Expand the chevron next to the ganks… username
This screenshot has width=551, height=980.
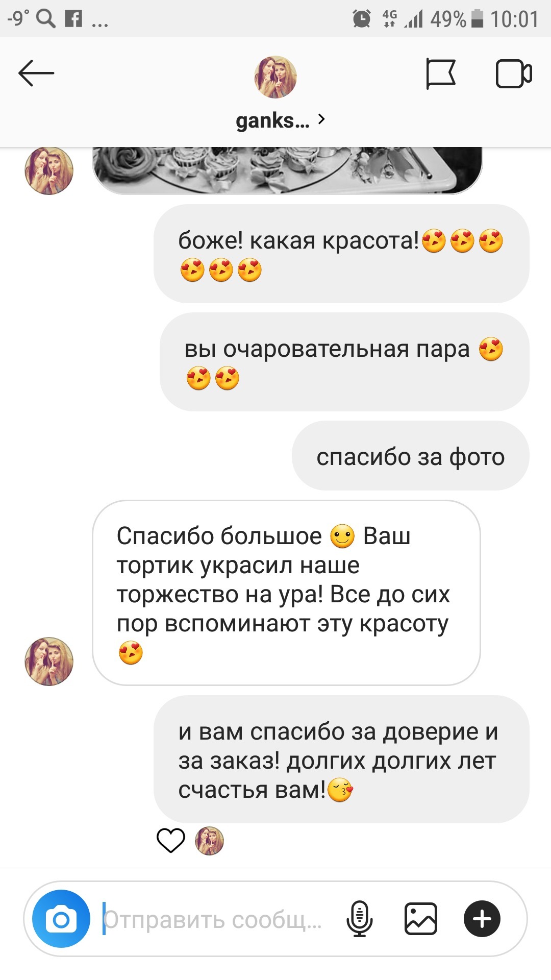tap(321, 119)
